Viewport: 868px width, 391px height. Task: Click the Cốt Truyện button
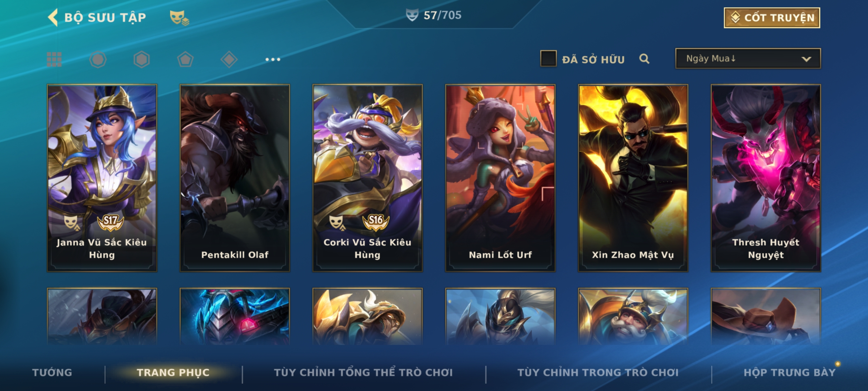(x=772, y=17)
